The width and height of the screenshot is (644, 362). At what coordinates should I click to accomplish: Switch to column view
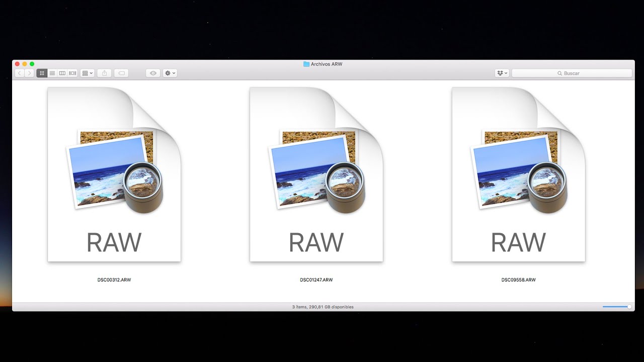click(x=62, y=73)
